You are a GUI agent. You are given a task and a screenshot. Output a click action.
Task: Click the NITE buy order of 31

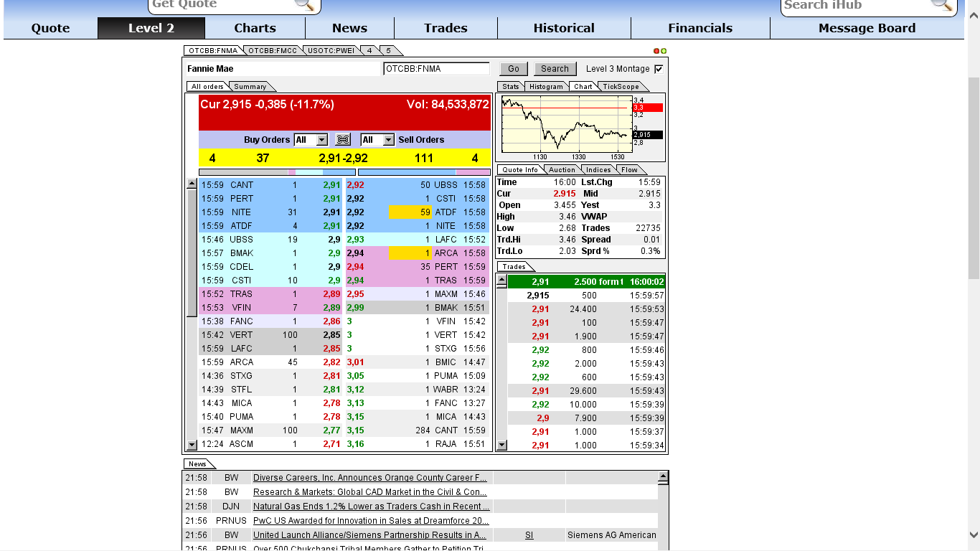pyautogui.click(x=271, y=212)
